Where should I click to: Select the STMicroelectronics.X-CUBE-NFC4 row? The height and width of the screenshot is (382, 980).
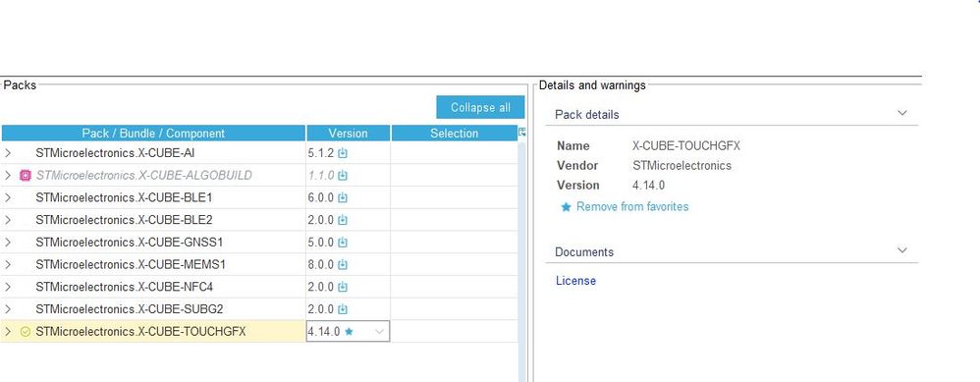(259, 287)
